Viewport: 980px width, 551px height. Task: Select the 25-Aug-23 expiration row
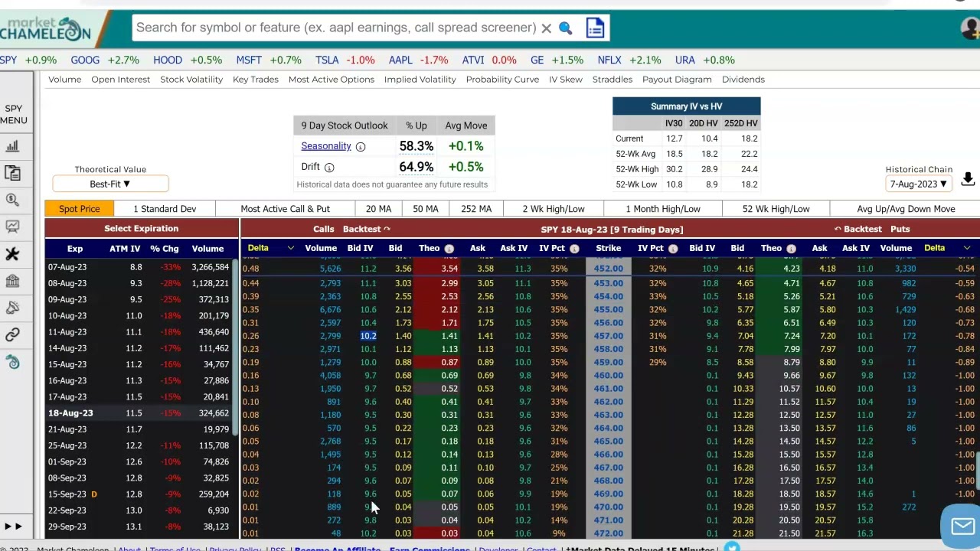click(x=138, y=445)
